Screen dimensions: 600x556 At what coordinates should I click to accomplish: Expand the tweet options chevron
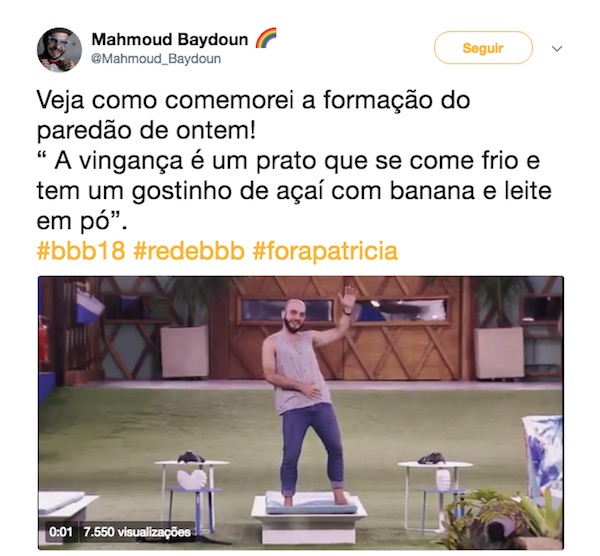557,49
